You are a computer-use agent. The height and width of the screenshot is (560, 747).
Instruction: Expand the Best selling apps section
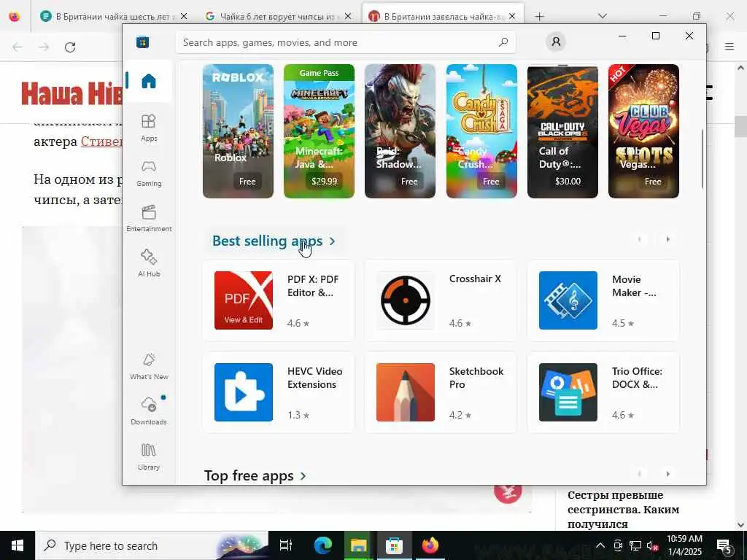click(x=274, y=241)
